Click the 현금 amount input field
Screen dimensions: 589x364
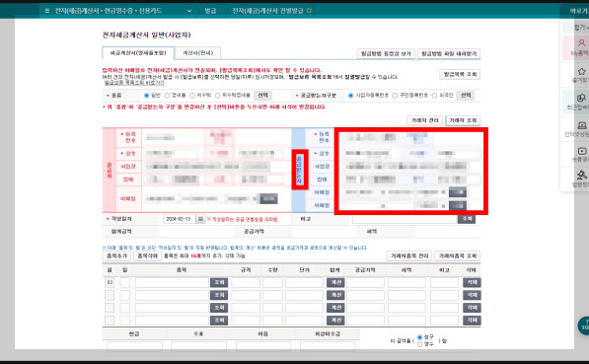pos(134,346)
